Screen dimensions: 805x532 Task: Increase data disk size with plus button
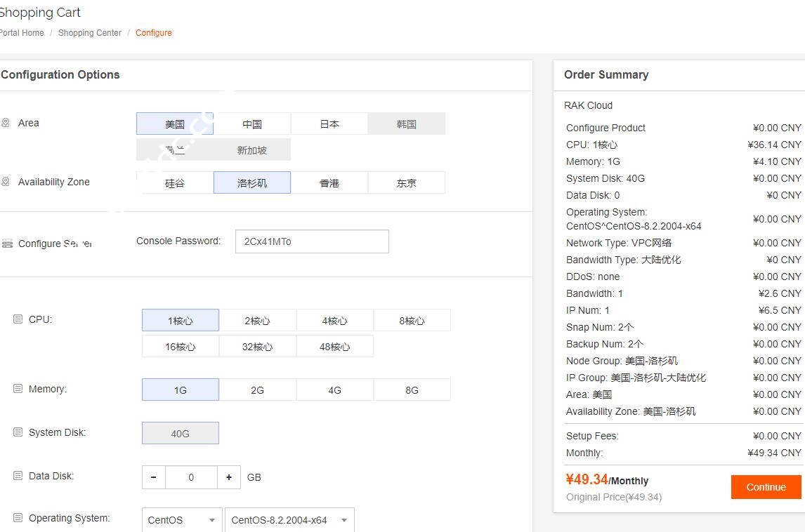(229, 477)
